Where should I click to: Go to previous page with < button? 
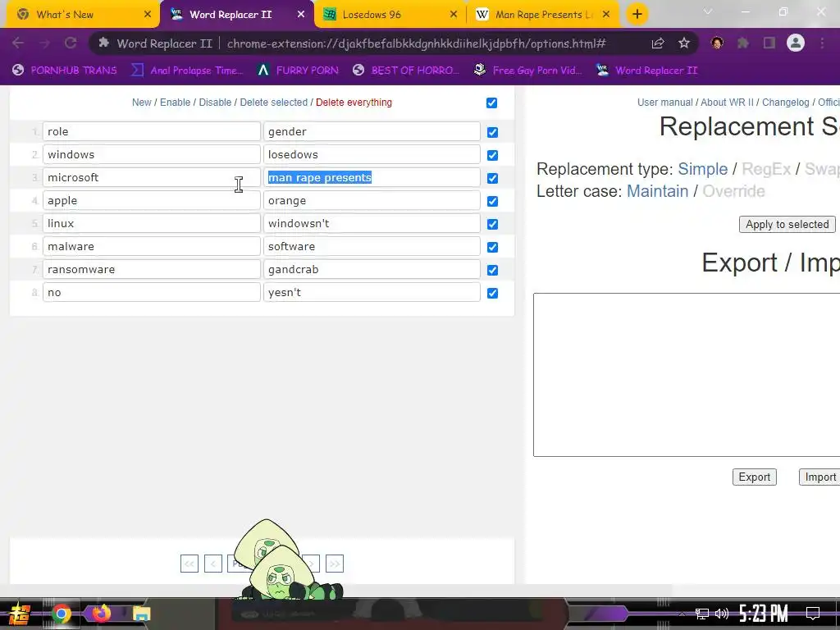(213, 564)
